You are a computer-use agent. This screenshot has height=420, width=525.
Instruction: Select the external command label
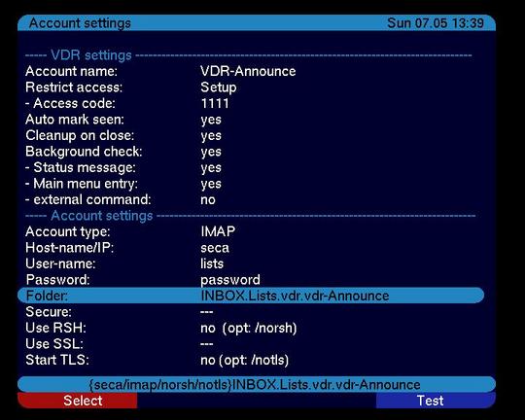[x=88, y=200]
